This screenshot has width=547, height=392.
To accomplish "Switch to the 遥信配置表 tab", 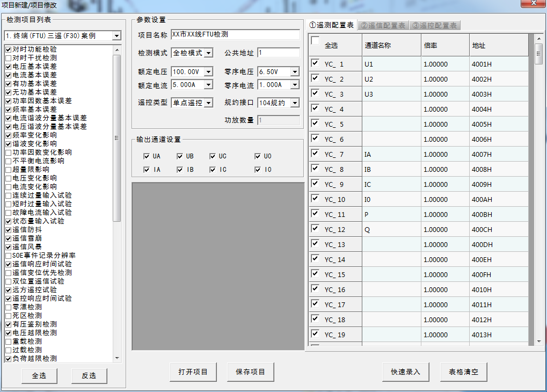I will click(x=383, y=25).
